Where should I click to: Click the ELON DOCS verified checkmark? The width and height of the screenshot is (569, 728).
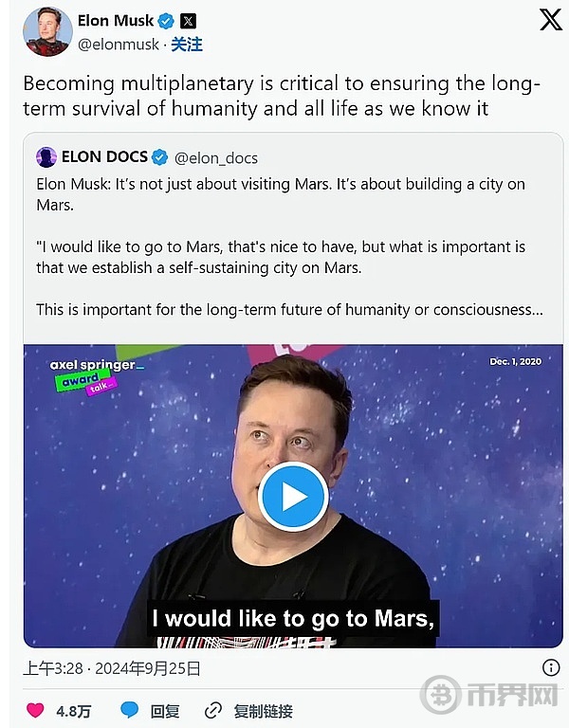coord(159,157)
